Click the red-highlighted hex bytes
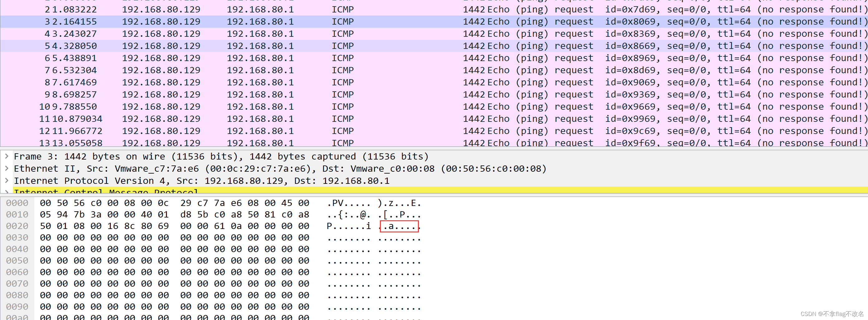The height and width of the screenshot is (320, 868). [x=399, y=226]
